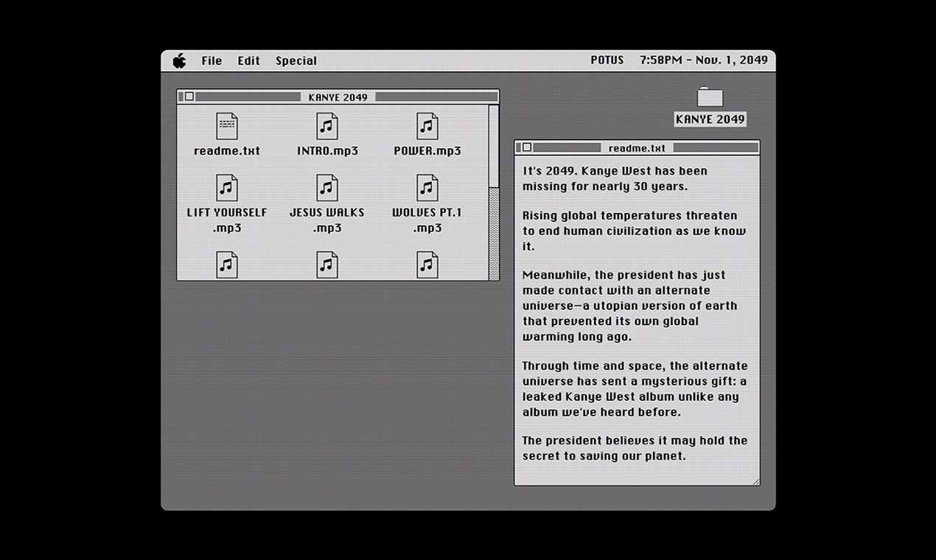The height and width of the screenshot is (560, 936).
Task: Select the music file icon below JESUS WALKS
Action: click(327, 265)
